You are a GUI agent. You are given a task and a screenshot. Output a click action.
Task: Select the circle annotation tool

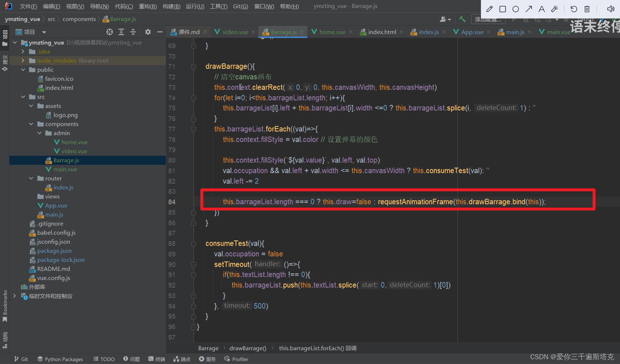pos(516,9)
